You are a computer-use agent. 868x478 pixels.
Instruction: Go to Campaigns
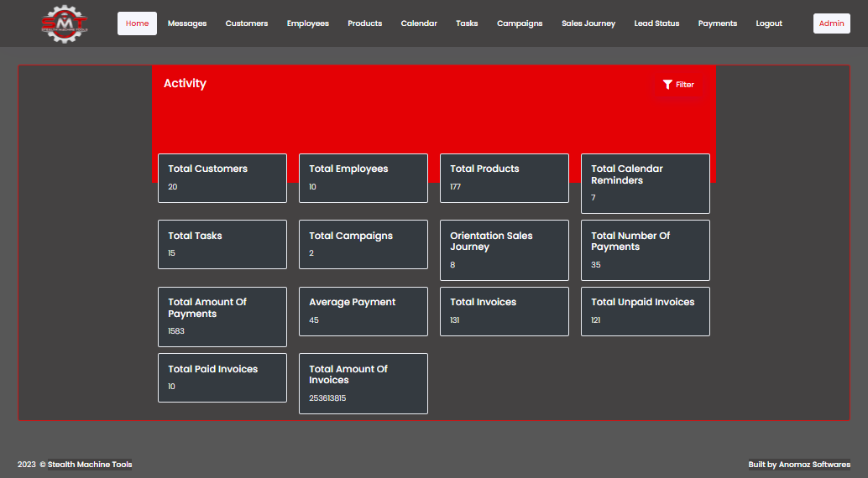pyautogui.click(x=520, y=23)
